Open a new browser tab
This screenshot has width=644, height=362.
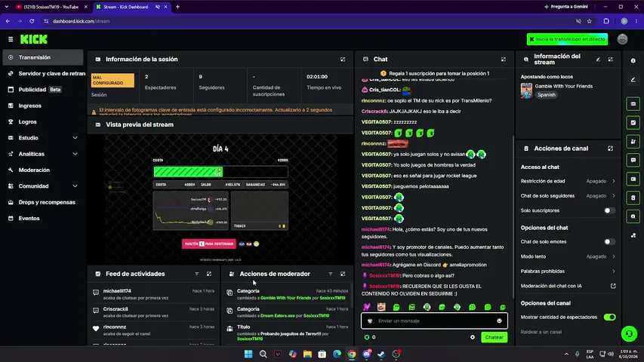(177, 7)
